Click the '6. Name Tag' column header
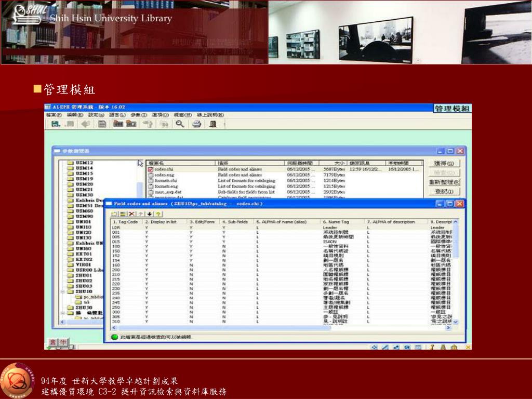This screenshot has height=399, width=532. pos(343,221)
